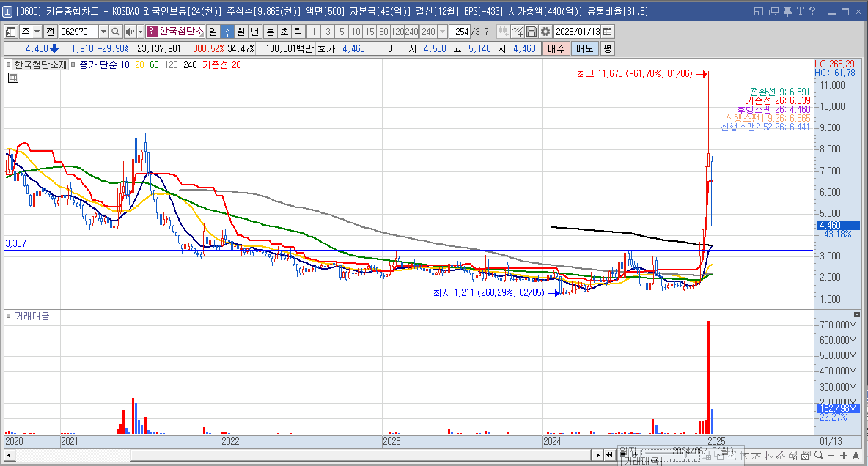Select interval 60 button
Viewport: 868px width, 466px height.
tap(383, 32)
